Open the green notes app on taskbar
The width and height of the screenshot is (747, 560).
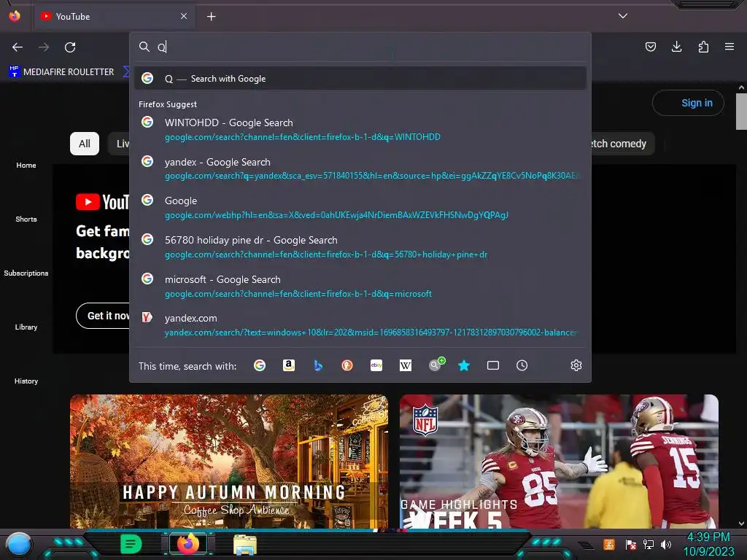131,544
